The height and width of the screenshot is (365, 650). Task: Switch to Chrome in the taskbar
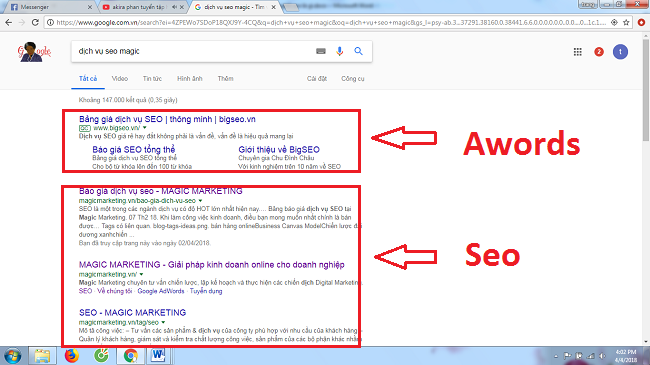(131, 356)
